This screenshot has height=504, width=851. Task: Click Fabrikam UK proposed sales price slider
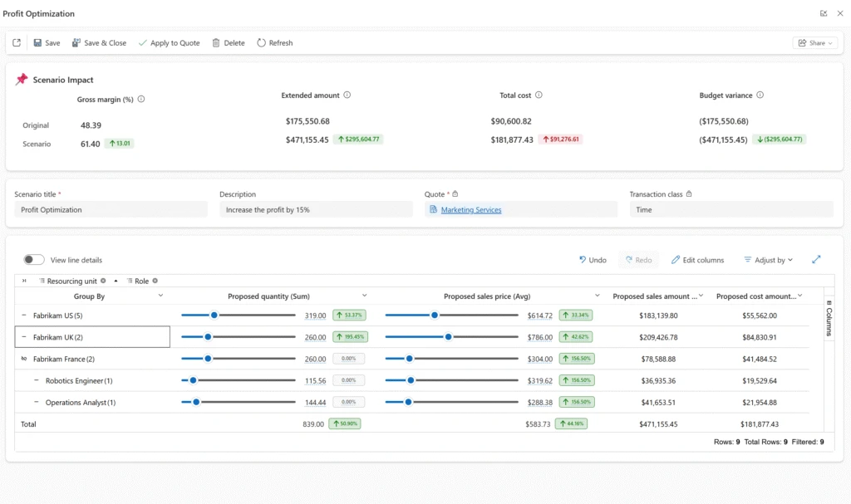click(449, 337)
